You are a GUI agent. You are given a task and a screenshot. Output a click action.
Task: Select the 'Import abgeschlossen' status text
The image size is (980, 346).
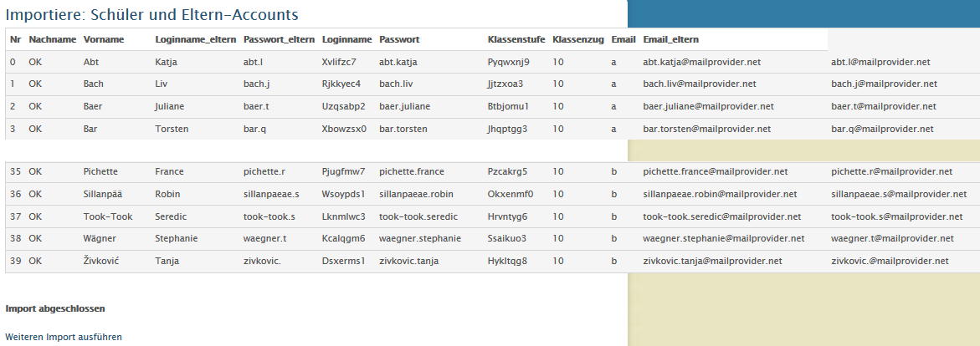(x=55, y=308)
